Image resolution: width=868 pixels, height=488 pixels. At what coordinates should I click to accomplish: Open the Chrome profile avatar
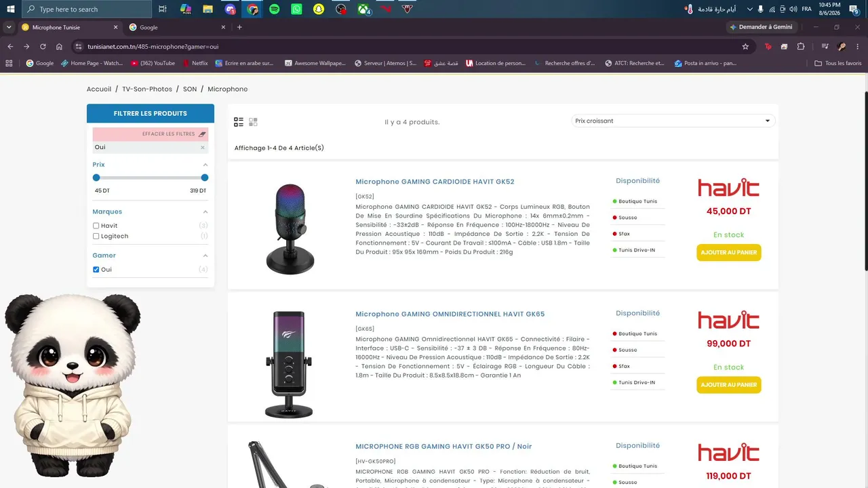coord(842,47)
